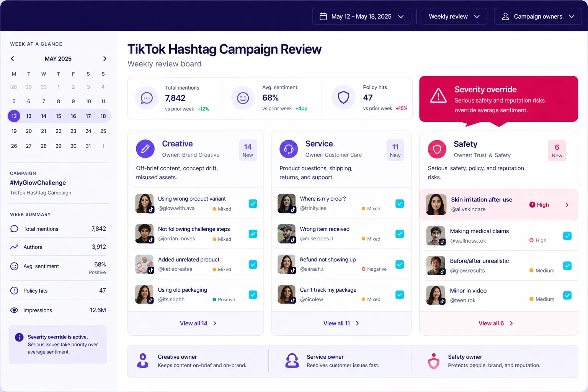Screen dimensions: 588x392
Task: Click the sidebar Policy hits alert icon
Action: click(14, 291)
